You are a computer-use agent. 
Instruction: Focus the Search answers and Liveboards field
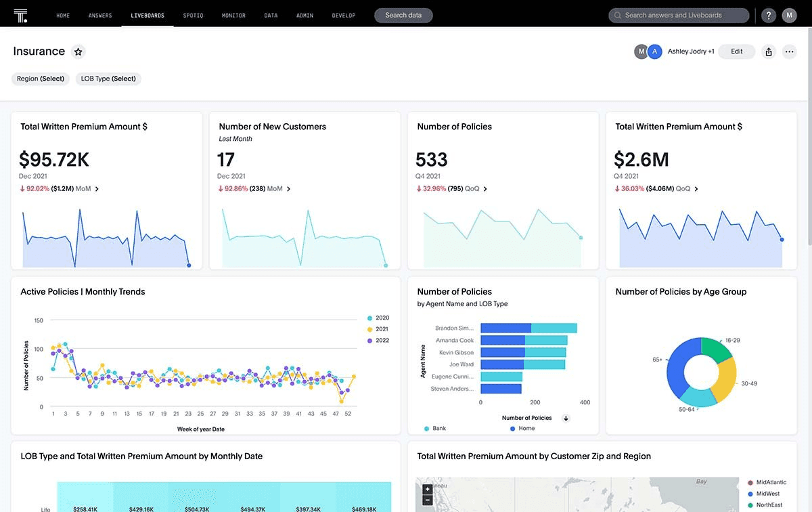[x=679, y=15]
